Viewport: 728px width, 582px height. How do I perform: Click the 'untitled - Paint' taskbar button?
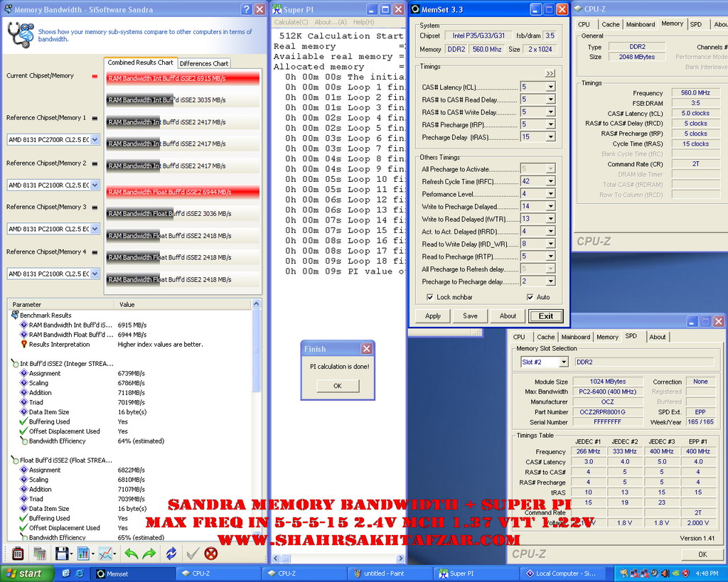[x=390, y=573]
